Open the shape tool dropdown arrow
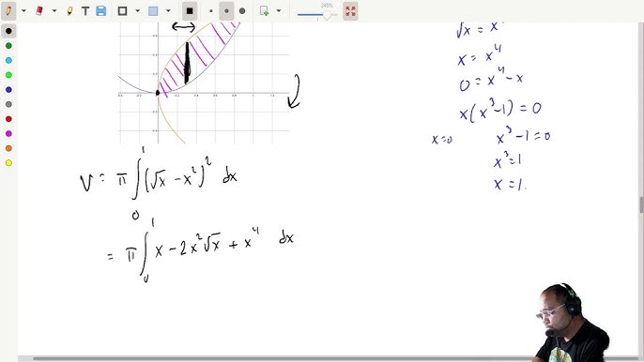 click(x=138, y=11)
